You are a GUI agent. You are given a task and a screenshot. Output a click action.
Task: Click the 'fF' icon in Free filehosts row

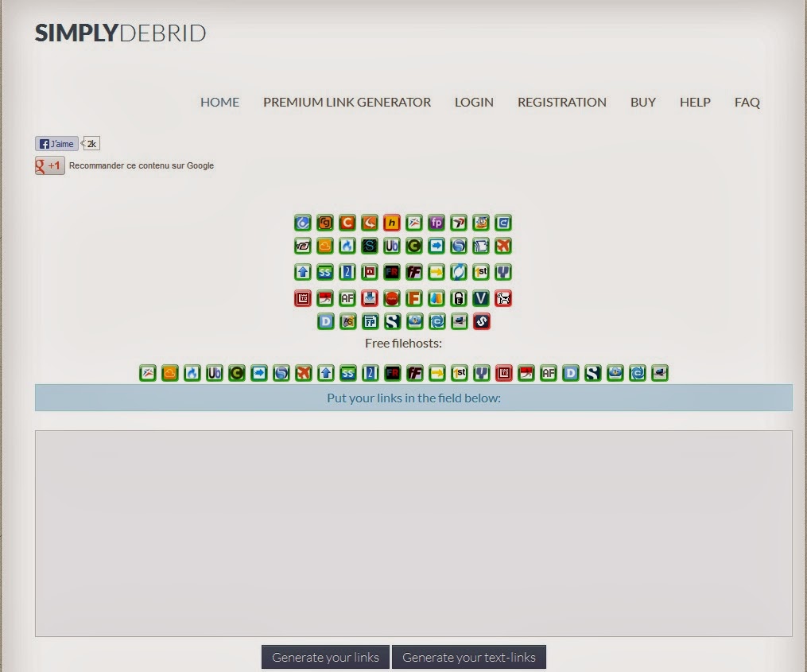coord(415,373)
